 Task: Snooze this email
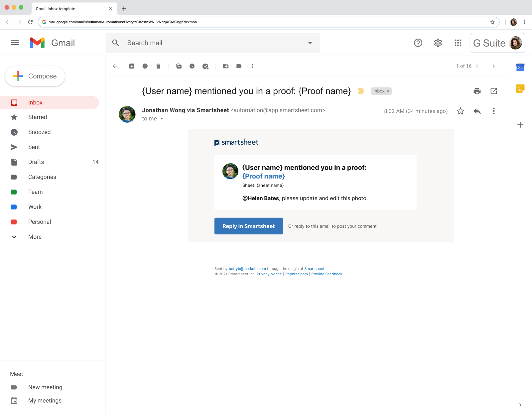(x=192, y=66)
